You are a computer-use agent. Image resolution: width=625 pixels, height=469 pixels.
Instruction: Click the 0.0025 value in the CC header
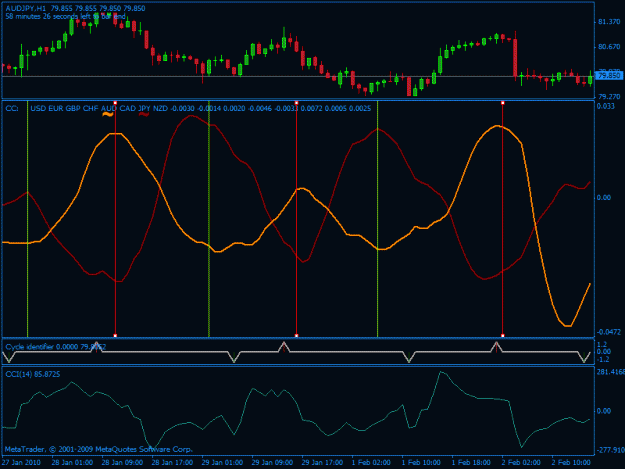tap(360, 108)
